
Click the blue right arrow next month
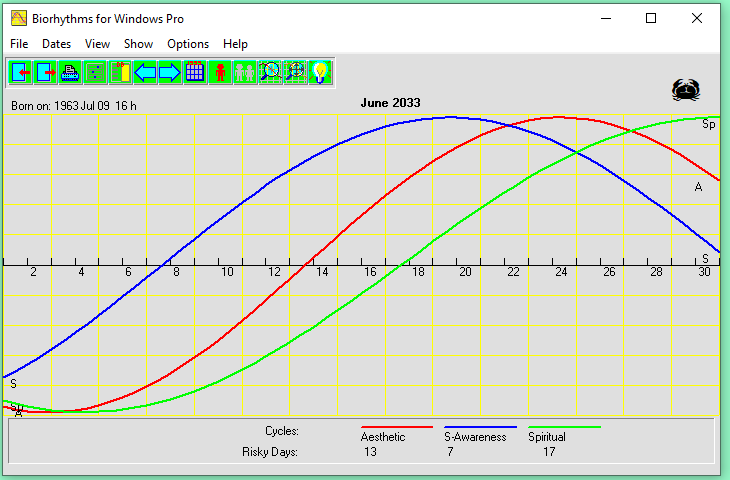click(170, 72)
